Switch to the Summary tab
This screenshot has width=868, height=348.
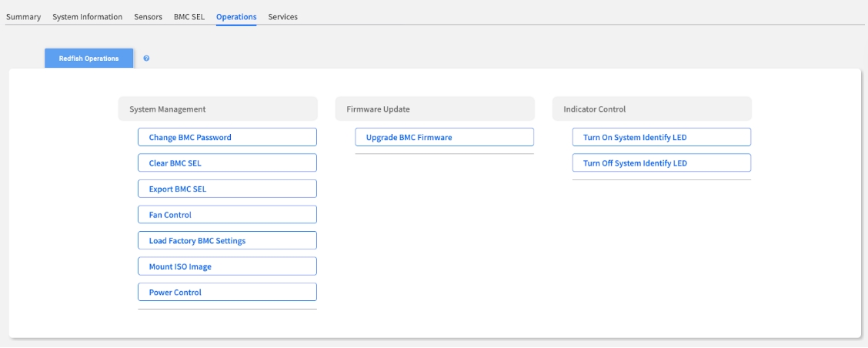click(x=23, y=17)
